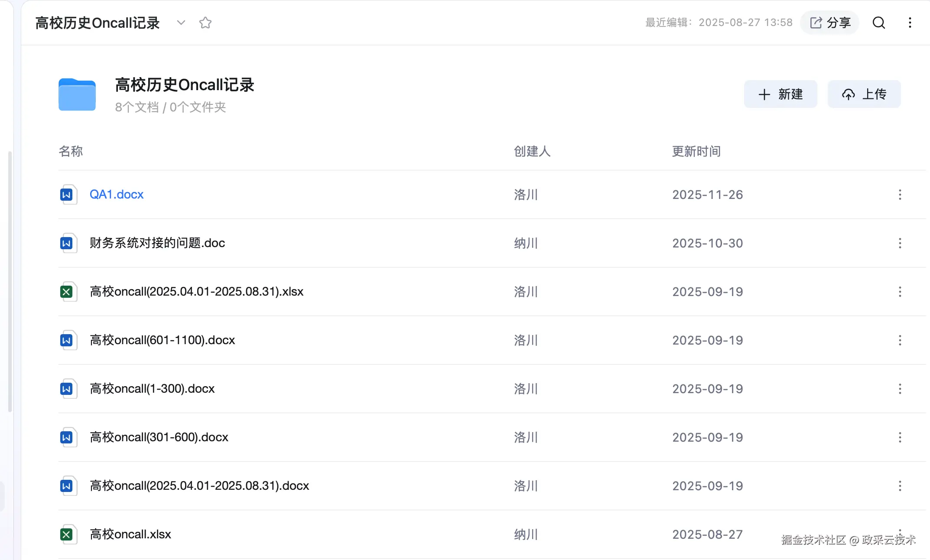Click the date 2025-10-30
Screen dimensions: 930x560
click(708, 243)
